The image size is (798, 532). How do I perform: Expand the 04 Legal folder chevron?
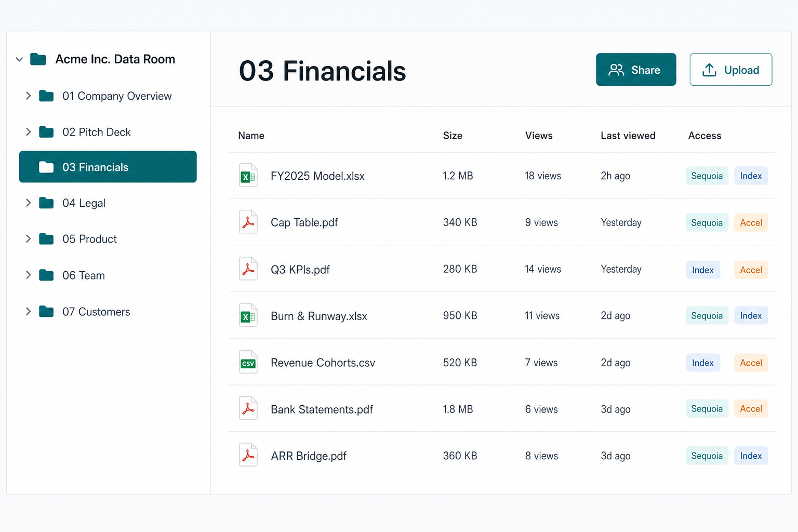(28, 203)
